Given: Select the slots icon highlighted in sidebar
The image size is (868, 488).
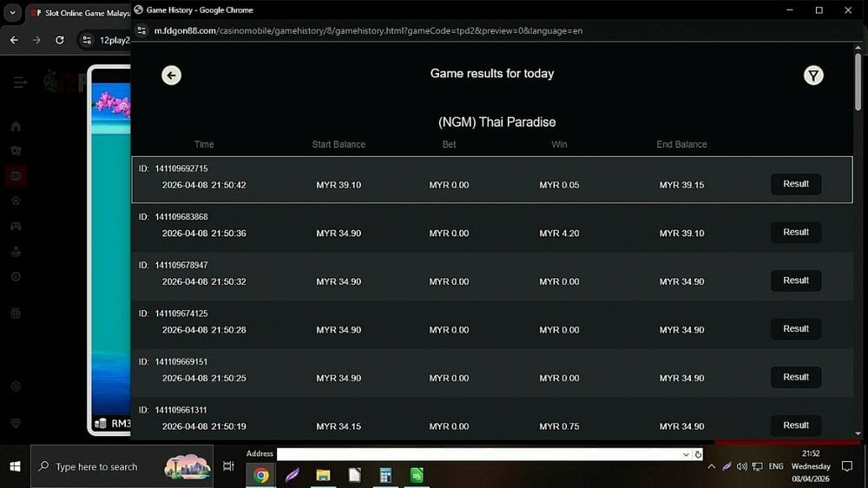Looking at the screenshot, I should [16, 176].
